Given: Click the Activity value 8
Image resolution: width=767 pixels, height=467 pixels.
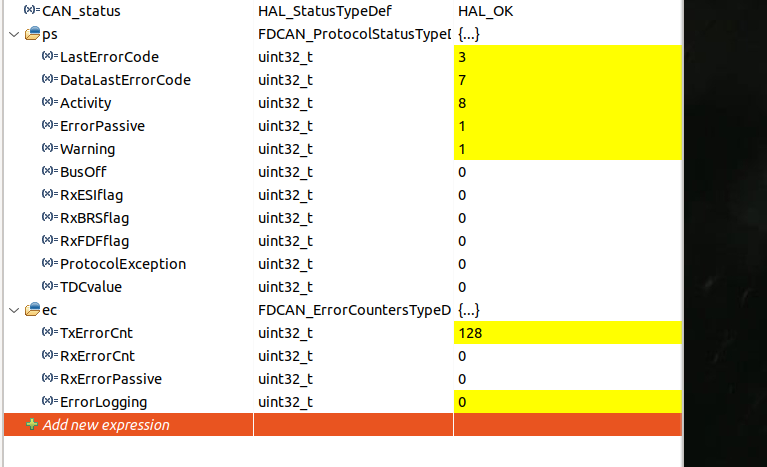Looking at the screenshot, I should point(567,103).
